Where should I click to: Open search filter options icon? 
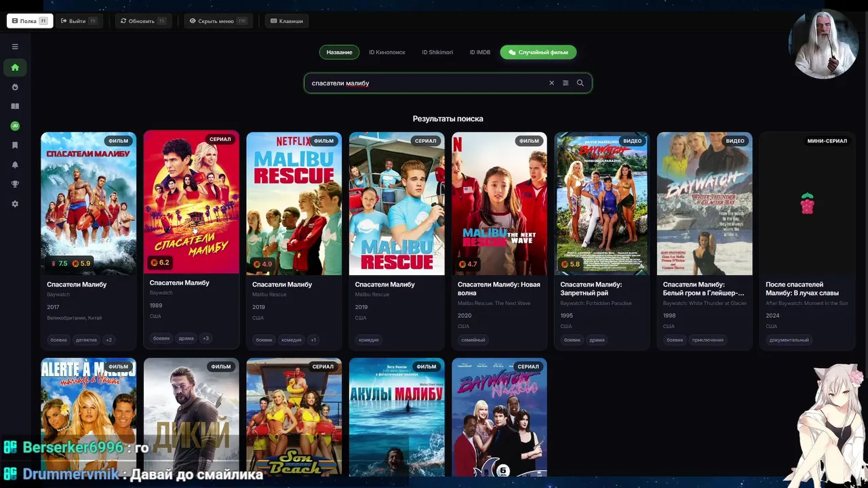[x=566, y=83]
